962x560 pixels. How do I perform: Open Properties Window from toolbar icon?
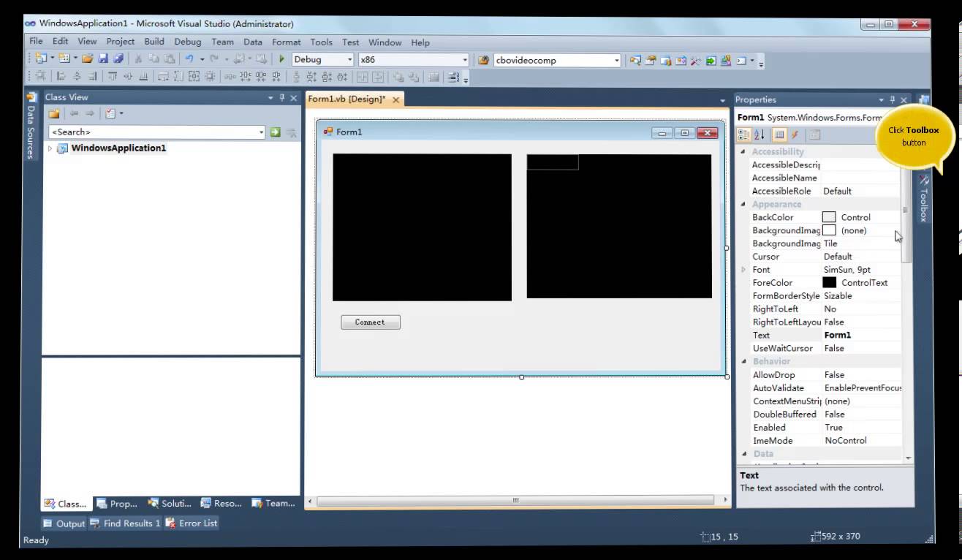[x=651, y=60]
